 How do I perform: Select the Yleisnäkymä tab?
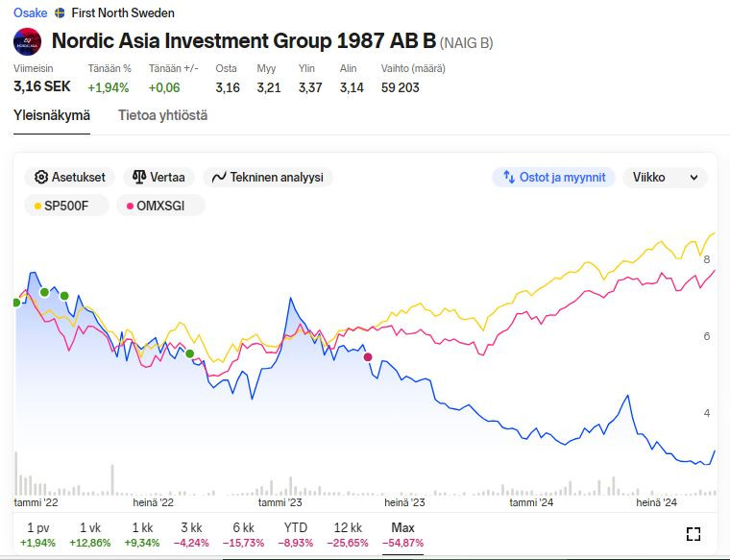(x=52, y=115)
